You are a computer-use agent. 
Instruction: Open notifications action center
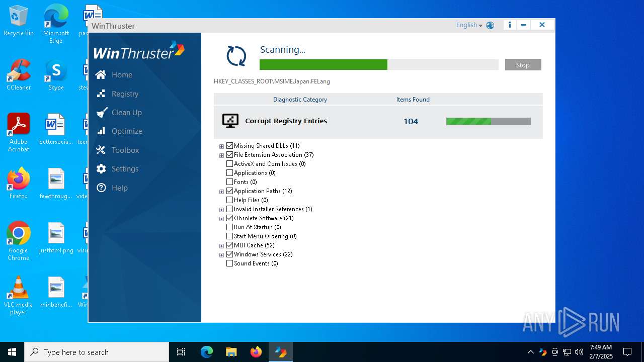pyautogui.click(x=627, y=352)
